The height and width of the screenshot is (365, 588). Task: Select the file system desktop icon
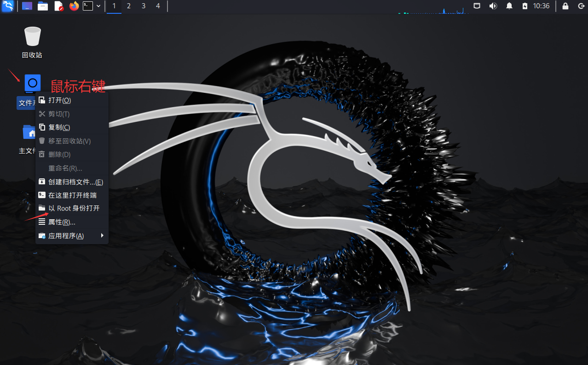click(32, 83)
